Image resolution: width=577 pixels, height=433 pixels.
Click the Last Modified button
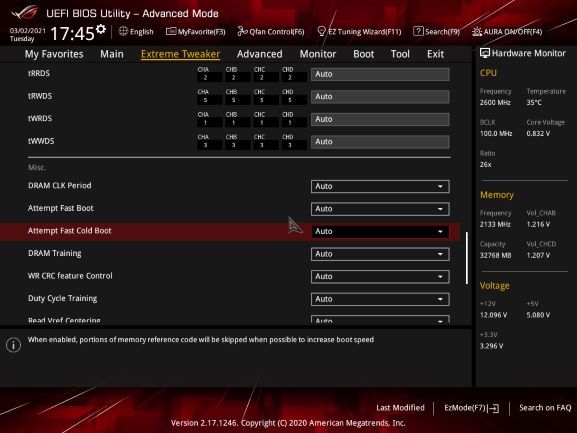click(400, 408)
